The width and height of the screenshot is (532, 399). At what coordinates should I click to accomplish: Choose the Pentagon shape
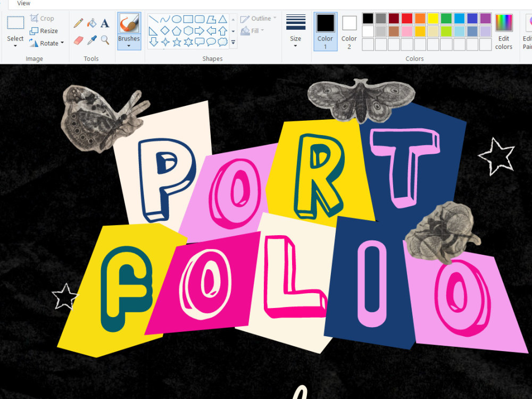(x=177, y=31)
